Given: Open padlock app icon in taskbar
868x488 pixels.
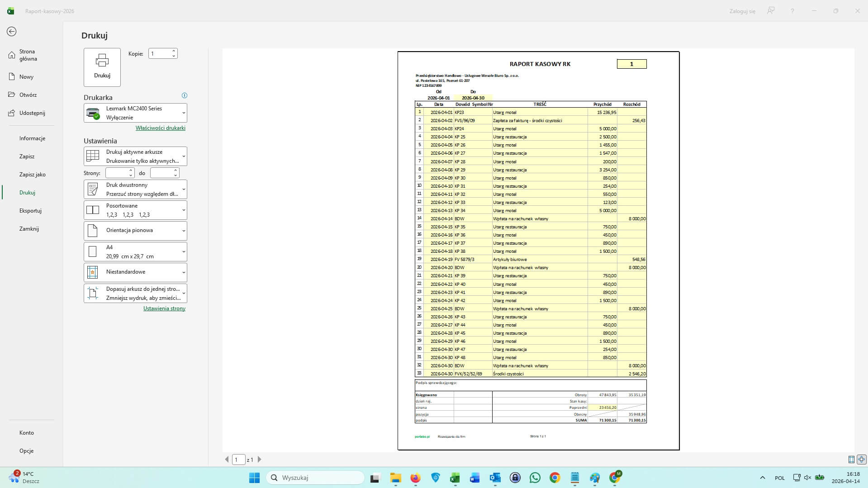Looking at the screenshot, I should (x=515, y=478).
